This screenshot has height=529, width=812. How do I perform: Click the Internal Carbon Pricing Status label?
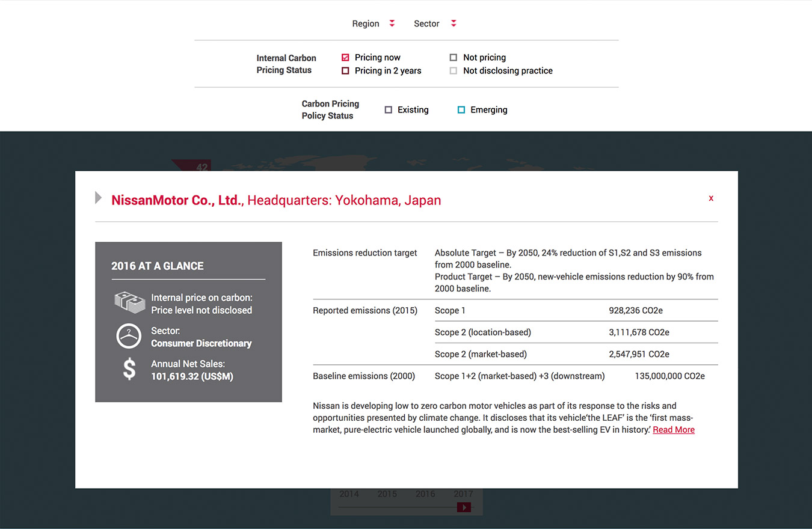pyautogui.click(x=286, y=64)
